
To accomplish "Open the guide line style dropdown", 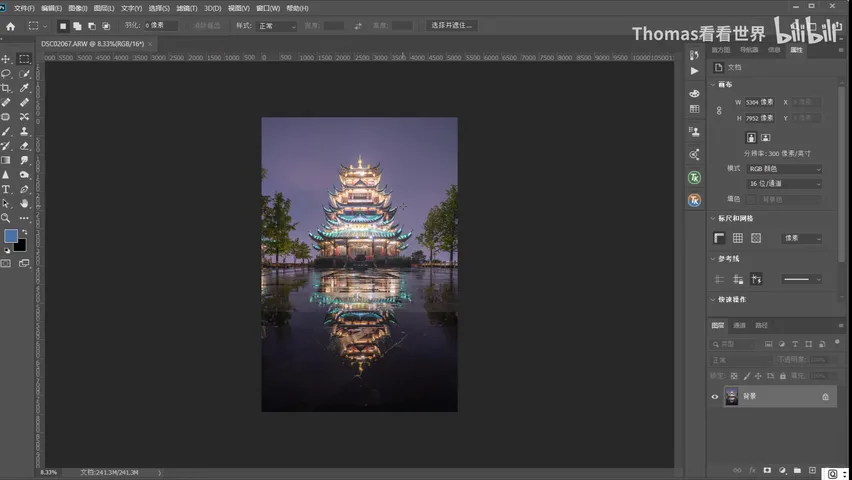I will 802,279.
